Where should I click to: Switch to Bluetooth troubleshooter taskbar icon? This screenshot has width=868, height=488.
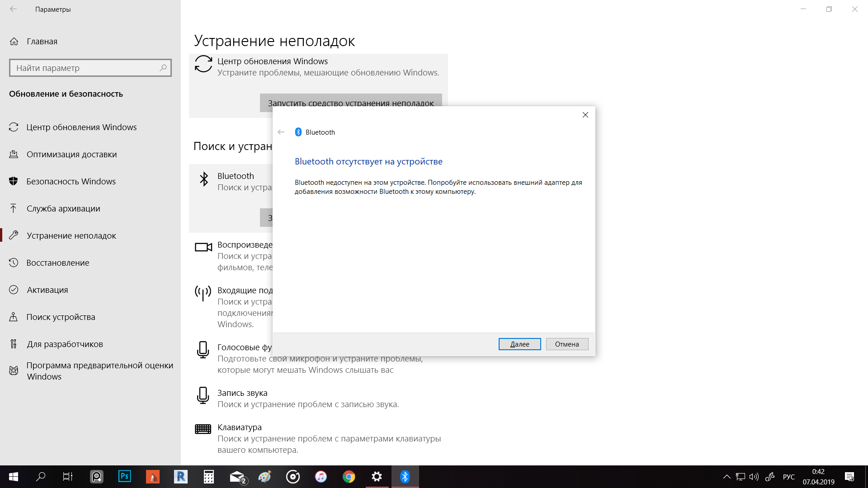coord(405,477)
